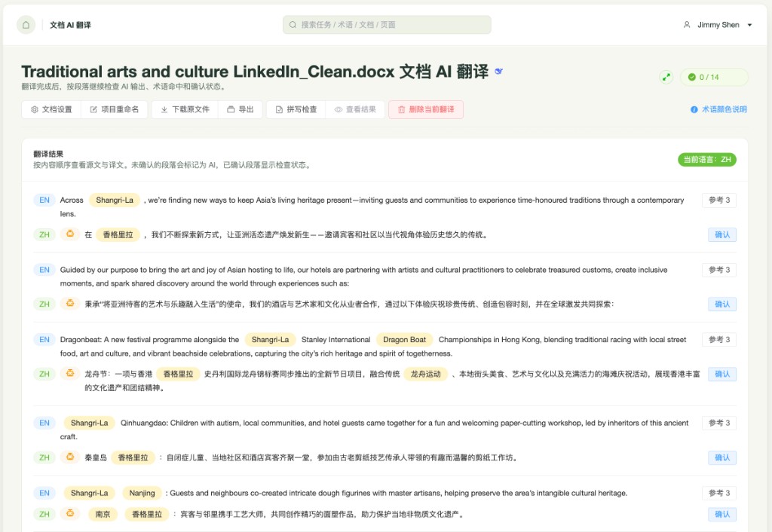This screenshot has height=532, width=772.
Task: Click the Nanjing highlighted term tag
Action: pyautogui.click(x=142, y=493)
